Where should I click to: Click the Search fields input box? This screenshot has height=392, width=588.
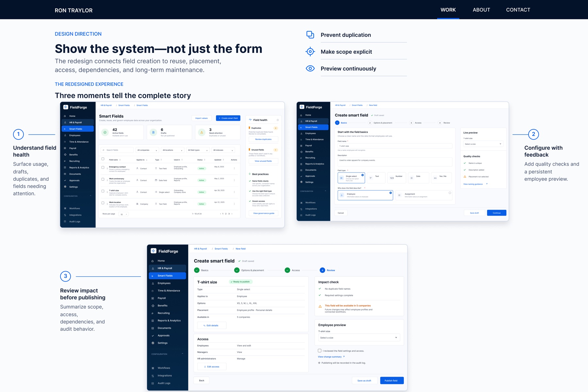117,150
